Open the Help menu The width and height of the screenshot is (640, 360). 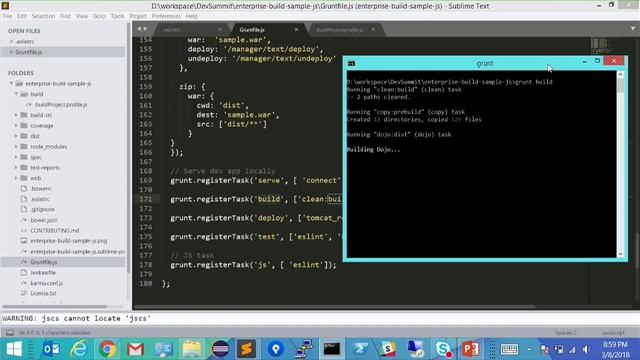[192, 16]
